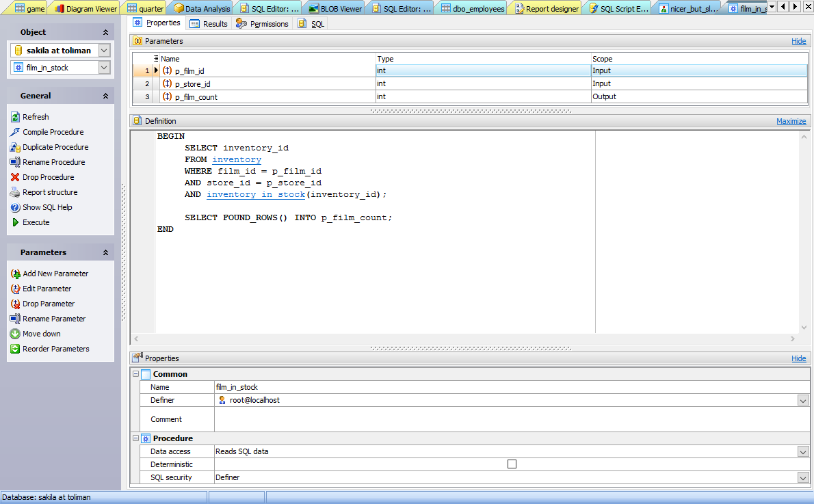
Task: Click the green Execute arrow icon
Action: (15, 222)
